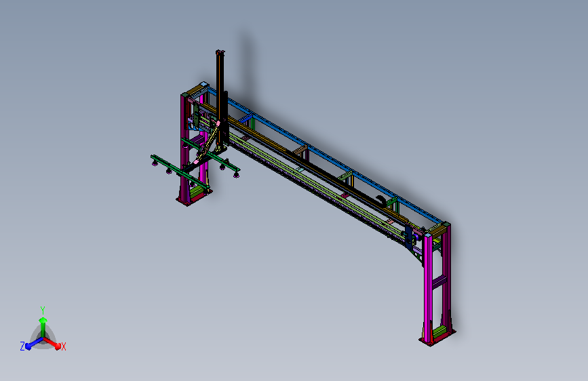
Task: Select the green suction-cup pickup arm
Action: point(179,172)
